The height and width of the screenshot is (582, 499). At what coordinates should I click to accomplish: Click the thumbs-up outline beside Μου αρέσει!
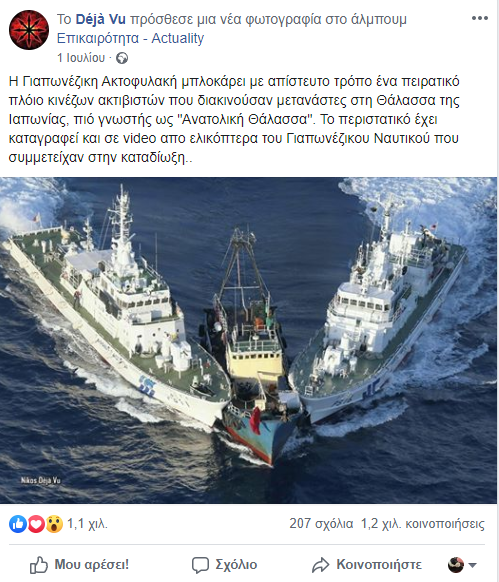click(x=39, y=565)
